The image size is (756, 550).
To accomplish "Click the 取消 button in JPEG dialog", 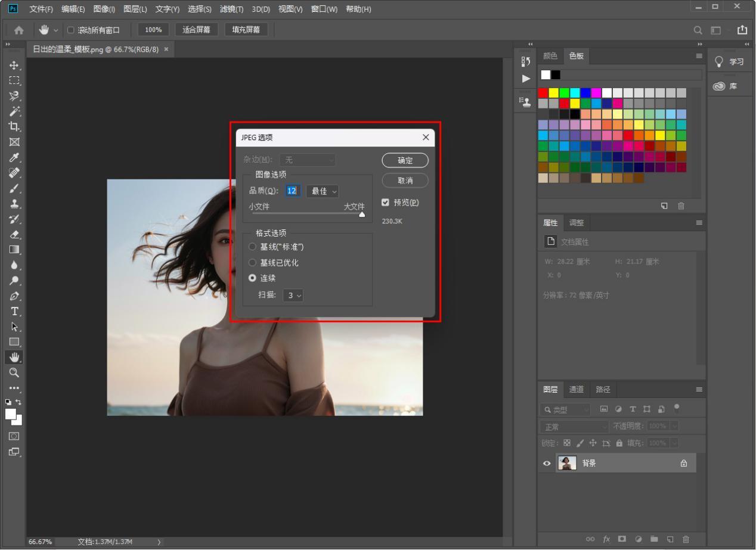I will pyautogui.click(x=405, y=181).
